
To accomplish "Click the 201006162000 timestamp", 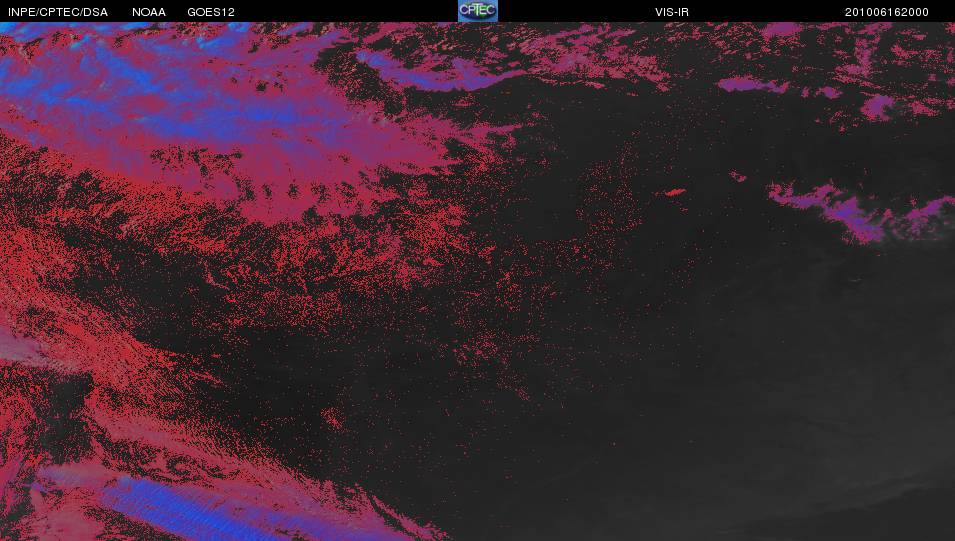I will click(x=887, y=12).
